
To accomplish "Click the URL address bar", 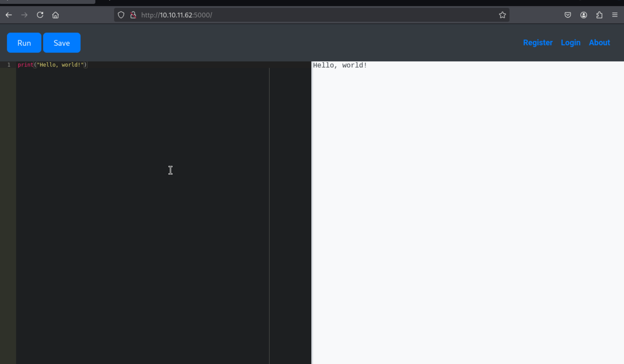I will point(297,15).
